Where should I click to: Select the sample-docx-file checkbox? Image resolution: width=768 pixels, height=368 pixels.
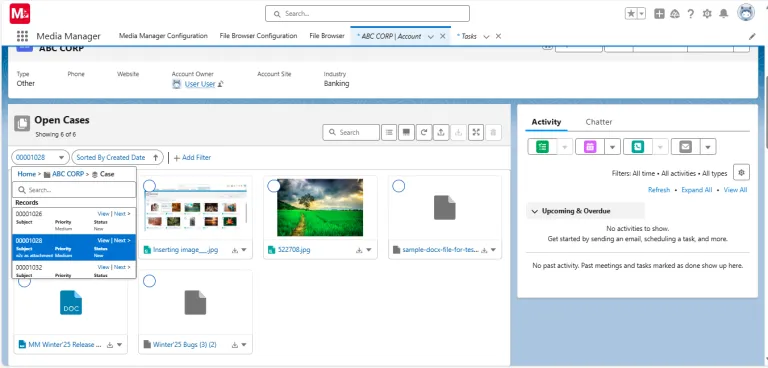click(x=399, y=186)
